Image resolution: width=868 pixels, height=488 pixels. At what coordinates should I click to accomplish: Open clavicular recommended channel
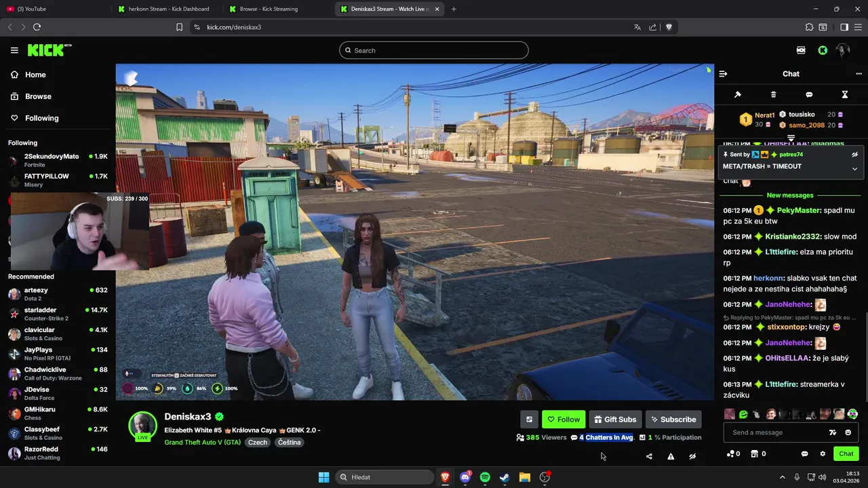coord(58,333)
